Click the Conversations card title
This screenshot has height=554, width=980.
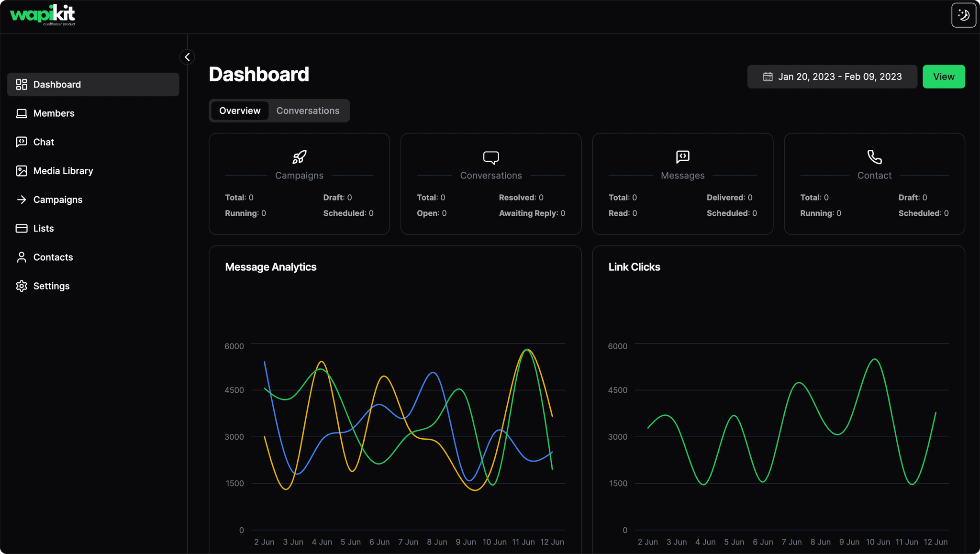coord(491,176)
